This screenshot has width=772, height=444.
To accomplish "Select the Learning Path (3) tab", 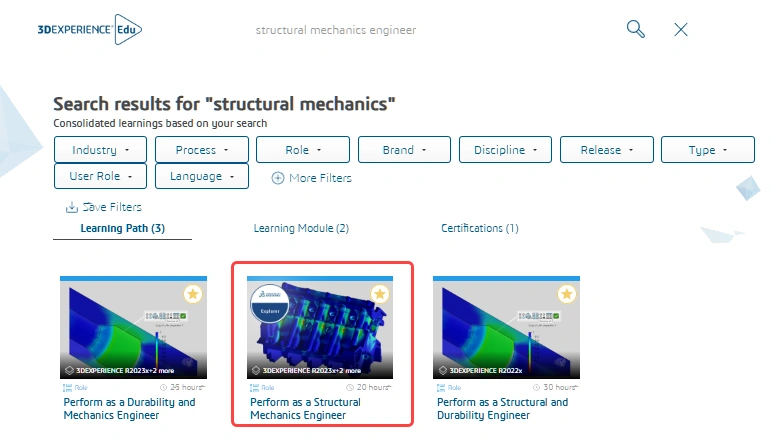I will pyautogui.click(x=122, y=229).
